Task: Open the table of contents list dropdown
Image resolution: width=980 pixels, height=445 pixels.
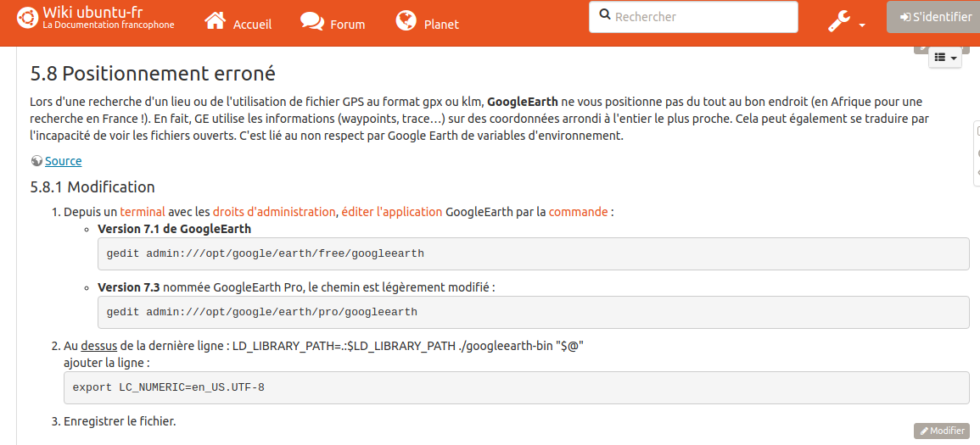Action: pos(945,58)
